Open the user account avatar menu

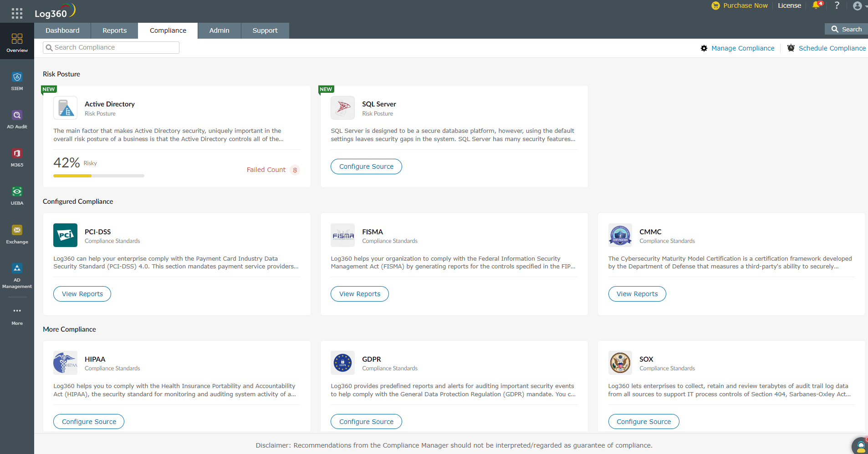(x=858, y=6)
